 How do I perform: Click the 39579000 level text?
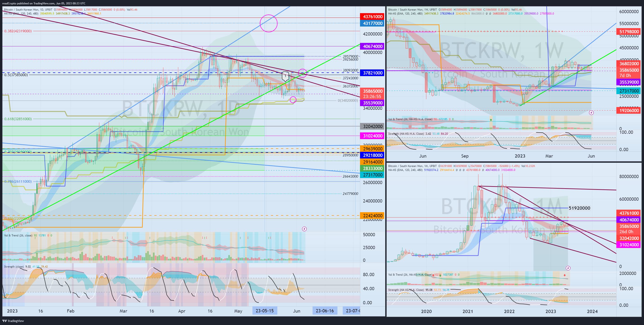(350, 56)
